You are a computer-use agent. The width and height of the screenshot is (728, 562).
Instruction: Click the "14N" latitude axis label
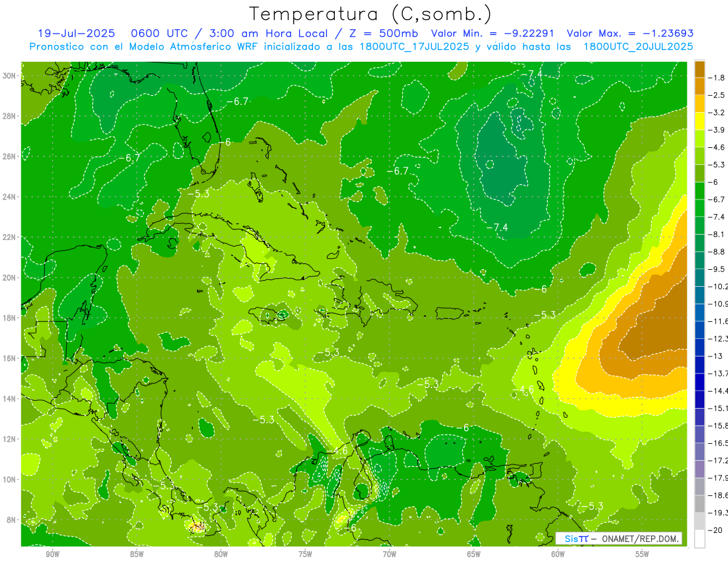10,398
